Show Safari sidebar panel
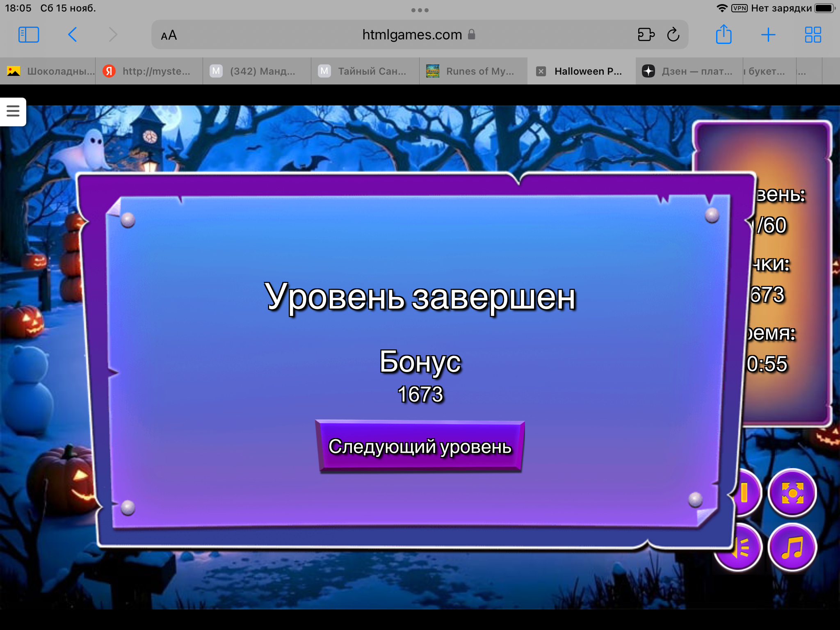840x630 pixels. coord(29,35)
